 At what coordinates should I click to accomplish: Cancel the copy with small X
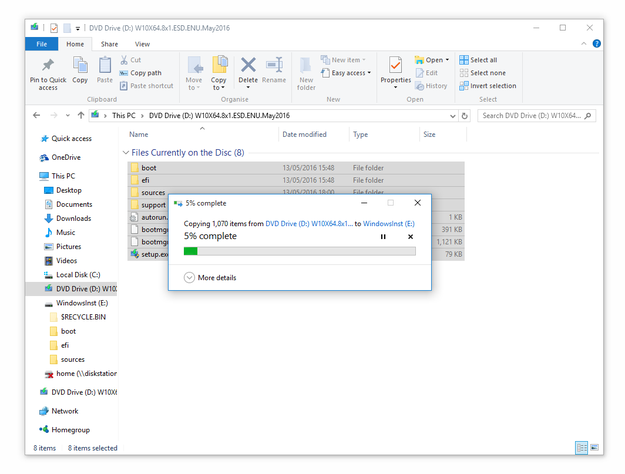click(x=411, y=237)
